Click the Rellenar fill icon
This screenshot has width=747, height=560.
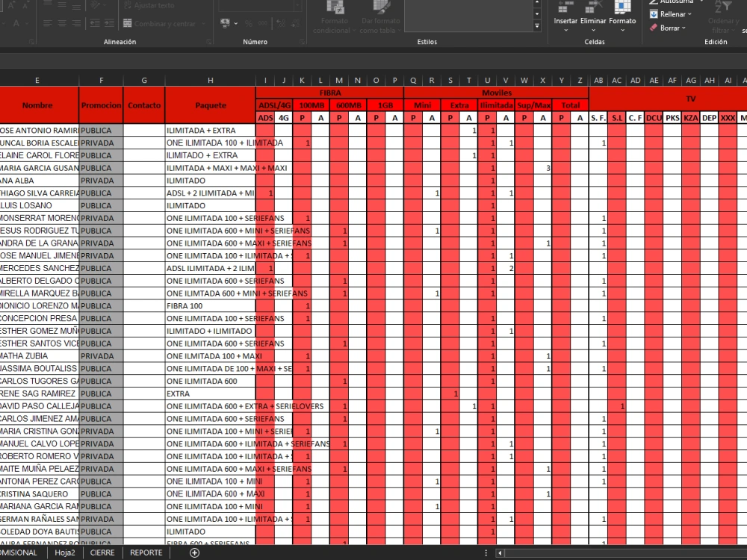click(x=654, y=14)
